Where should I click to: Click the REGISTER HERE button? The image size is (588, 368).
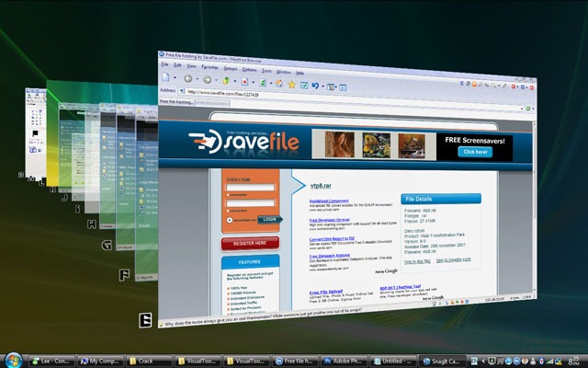coord(250,243)
